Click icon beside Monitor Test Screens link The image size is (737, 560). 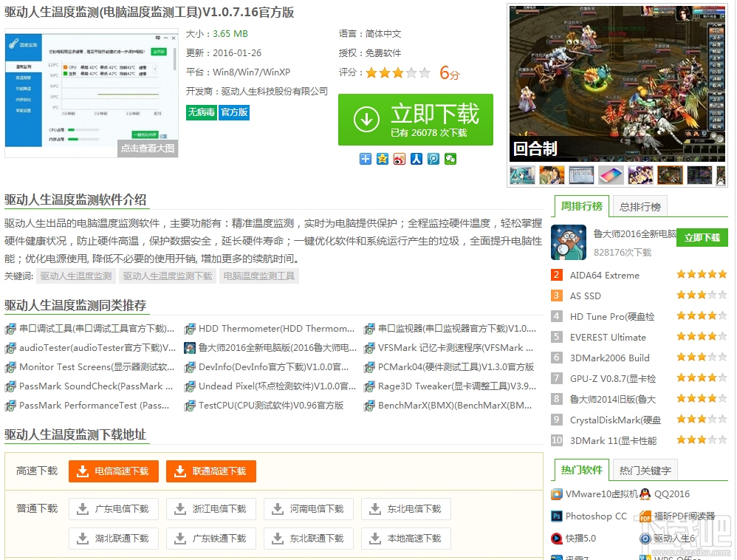(x=10, y=367)
